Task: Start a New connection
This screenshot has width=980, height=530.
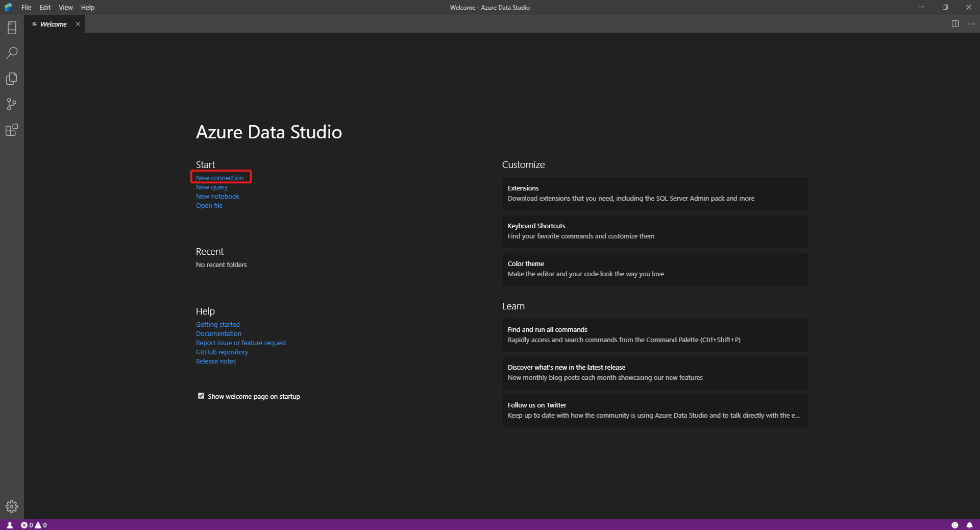Action: click(x=220, y=178)
